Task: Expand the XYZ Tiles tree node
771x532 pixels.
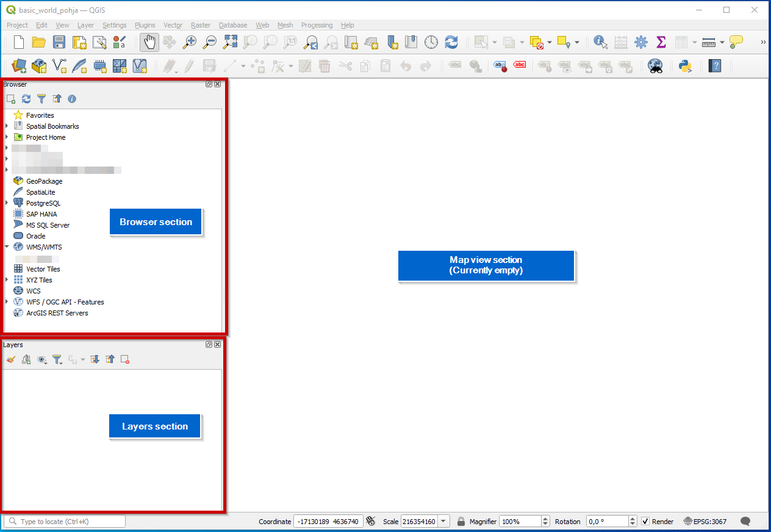Action: coord(7,280)
